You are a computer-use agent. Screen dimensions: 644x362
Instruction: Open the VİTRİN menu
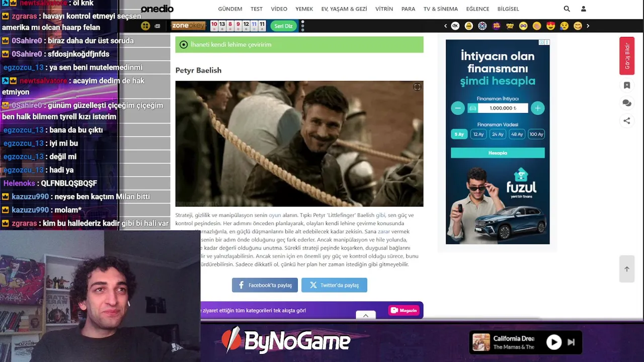(x=384, y=9)
